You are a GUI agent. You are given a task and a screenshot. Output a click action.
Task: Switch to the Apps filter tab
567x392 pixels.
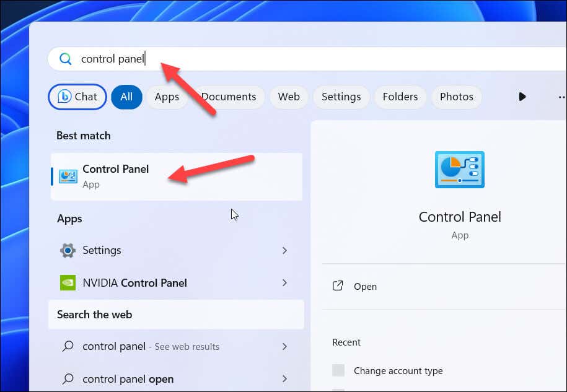[167, 97]
